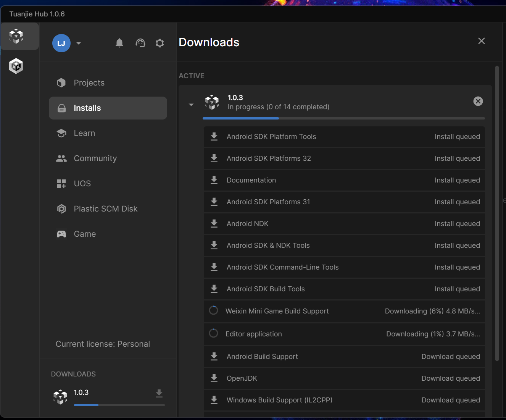506x420 pixels.
Task: Click the 1.0.3 cube icon in sidebar downloads
Action: point(60,397)
